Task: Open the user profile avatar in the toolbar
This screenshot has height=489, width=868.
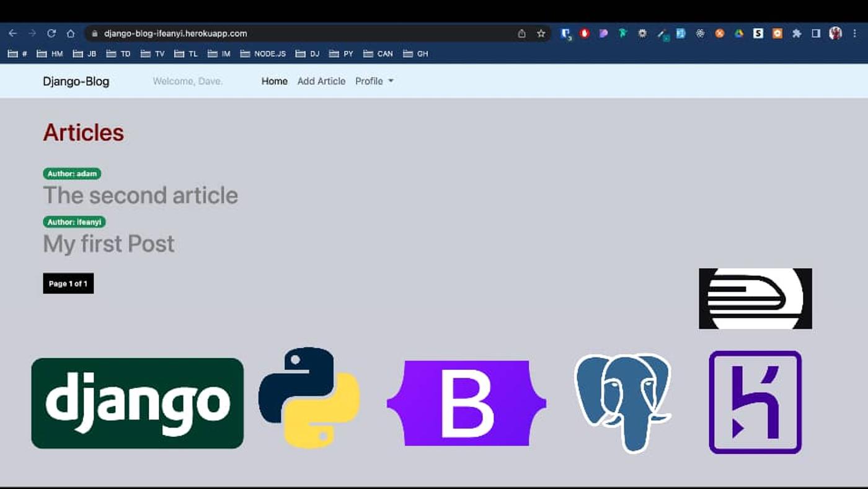Action: click(x=836, y=34)
